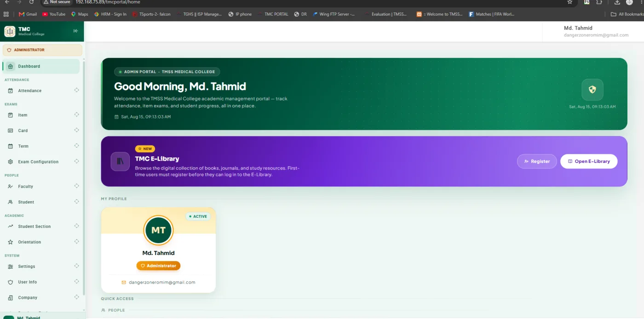
Task: Click the dangerzoneromim@gmail.com text on profile card
Action: coord(162,282)
